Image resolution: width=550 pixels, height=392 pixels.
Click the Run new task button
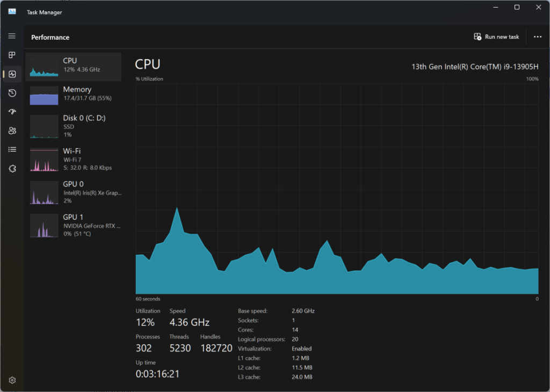click(x=496, y=37)
